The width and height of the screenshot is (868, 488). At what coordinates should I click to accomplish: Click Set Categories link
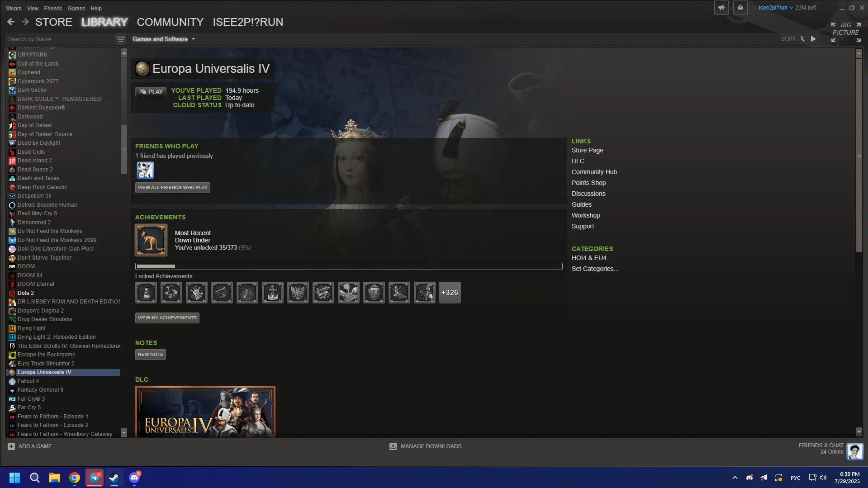tap(595, 269)
